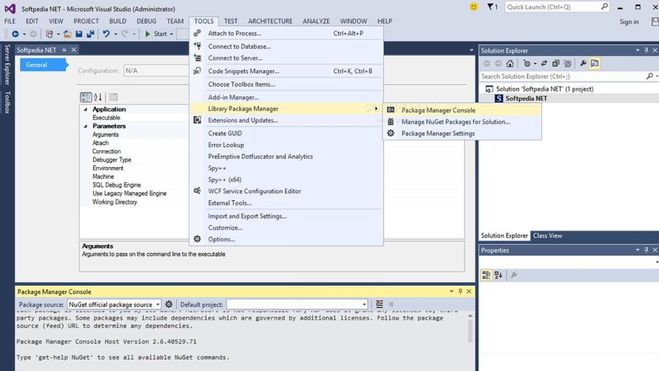659x371 pixels.
Task: Open Solution Explorer window options arrow
Action: [x=638, y=50]
